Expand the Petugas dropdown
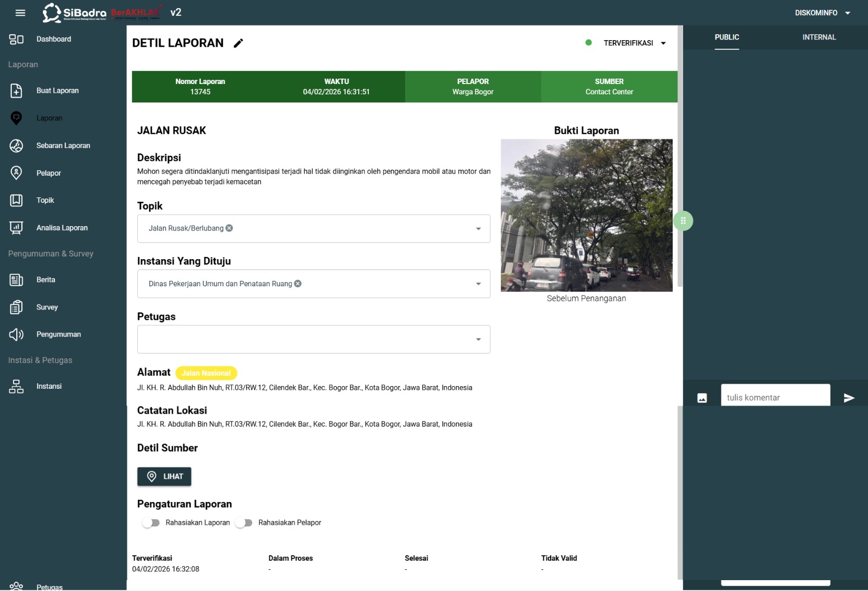Image resolution: width=868 pixels, height=591 pixels. (x=478, y=339)
